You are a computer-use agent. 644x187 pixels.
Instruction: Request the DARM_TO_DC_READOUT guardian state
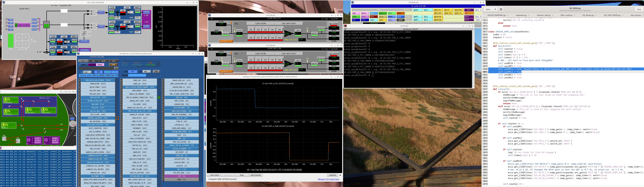(x=140, y=94)
